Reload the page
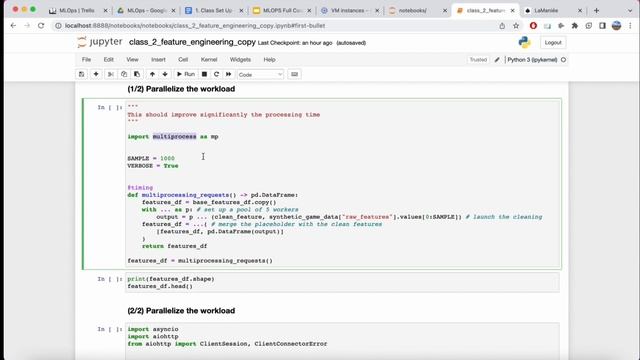This screenshot has width=640, height=360. (x=41, y=26)
